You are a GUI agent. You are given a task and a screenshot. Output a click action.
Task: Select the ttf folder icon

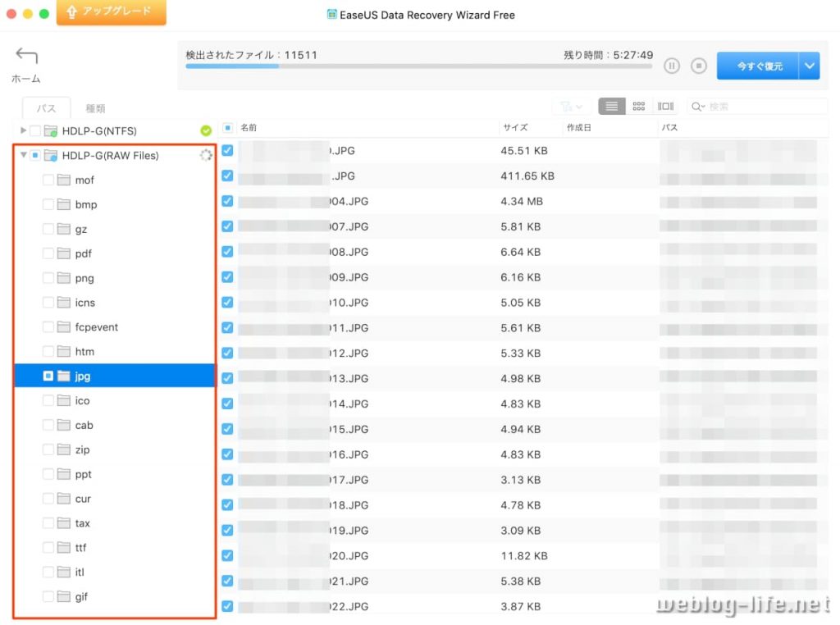click(64, 547)
